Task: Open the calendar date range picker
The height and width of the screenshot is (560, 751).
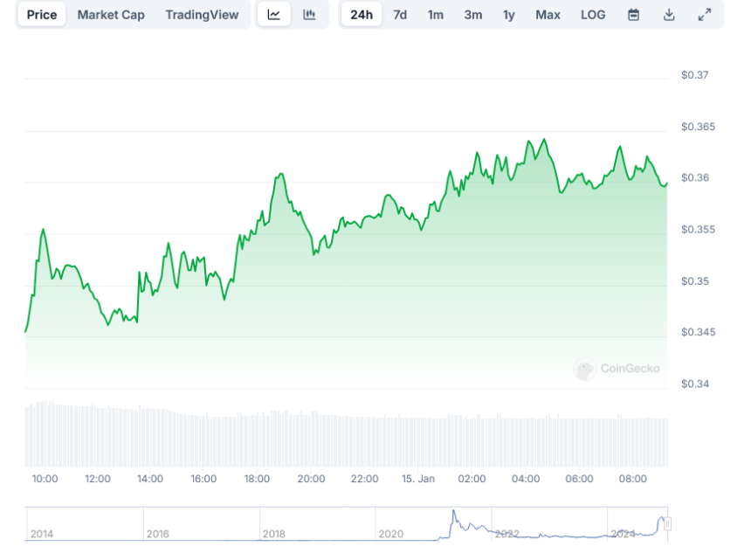Action: pyautogui.click(x=634, y=15)
